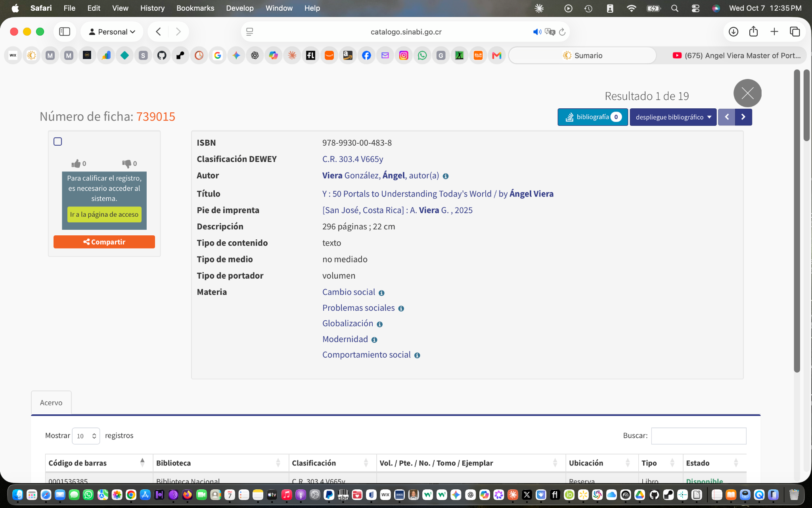Open Safari share icon

tap(753, 32)
